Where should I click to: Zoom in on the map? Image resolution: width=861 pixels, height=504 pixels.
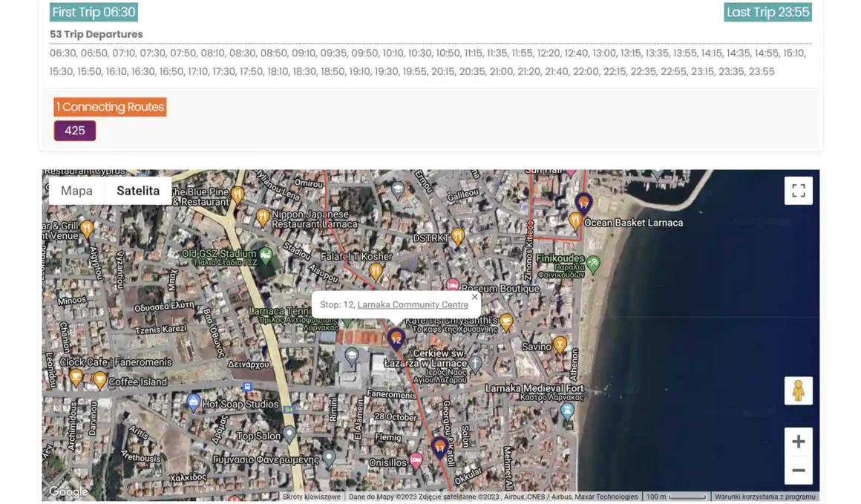point(798,442)
